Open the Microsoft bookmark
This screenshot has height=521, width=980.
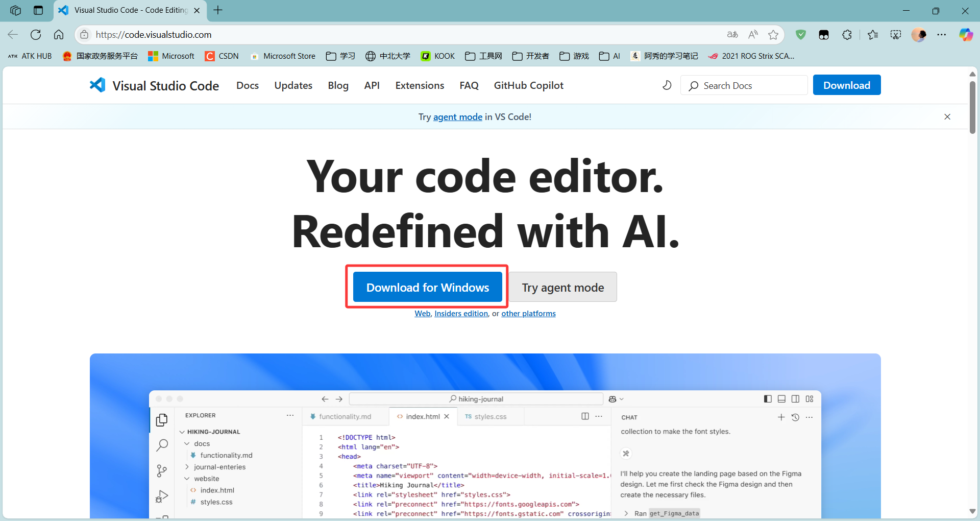pos(171,56)
